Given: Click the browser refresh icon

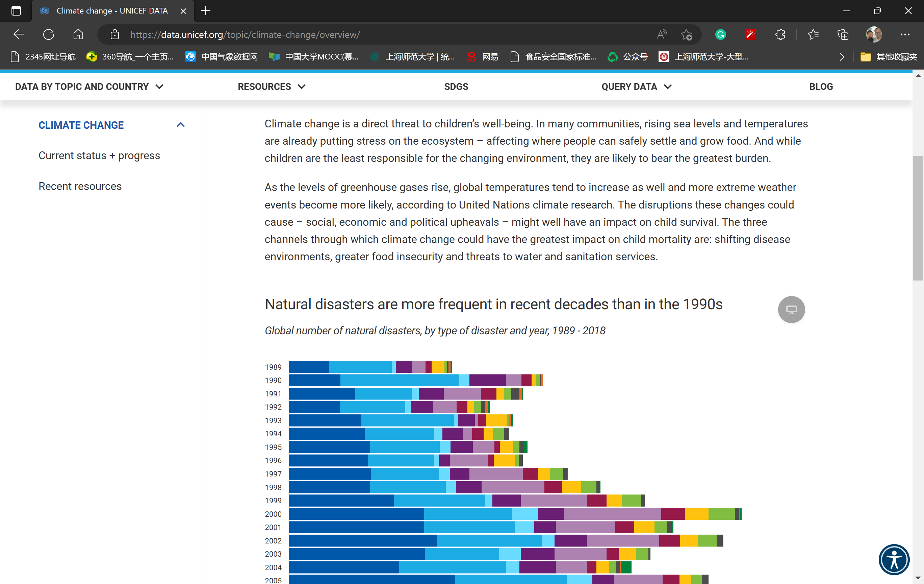Looking at the screenshot, I should pyautogui.click(x=49, y=34).
